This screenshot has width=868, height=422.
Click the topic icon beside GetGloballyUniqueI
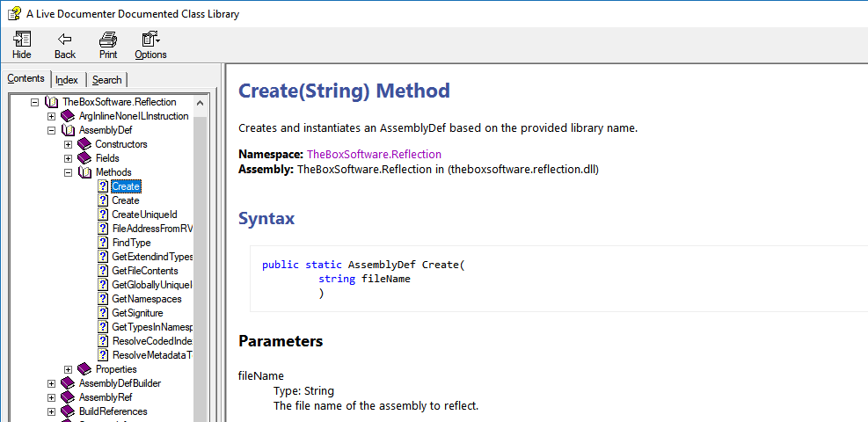pos(102,285)
